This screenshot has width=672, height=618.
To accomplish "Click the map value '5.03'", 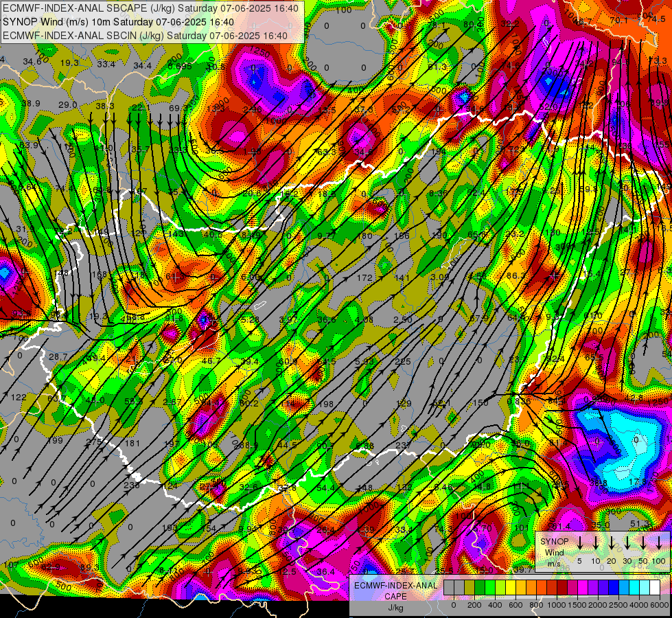I will tap(364, 362).
